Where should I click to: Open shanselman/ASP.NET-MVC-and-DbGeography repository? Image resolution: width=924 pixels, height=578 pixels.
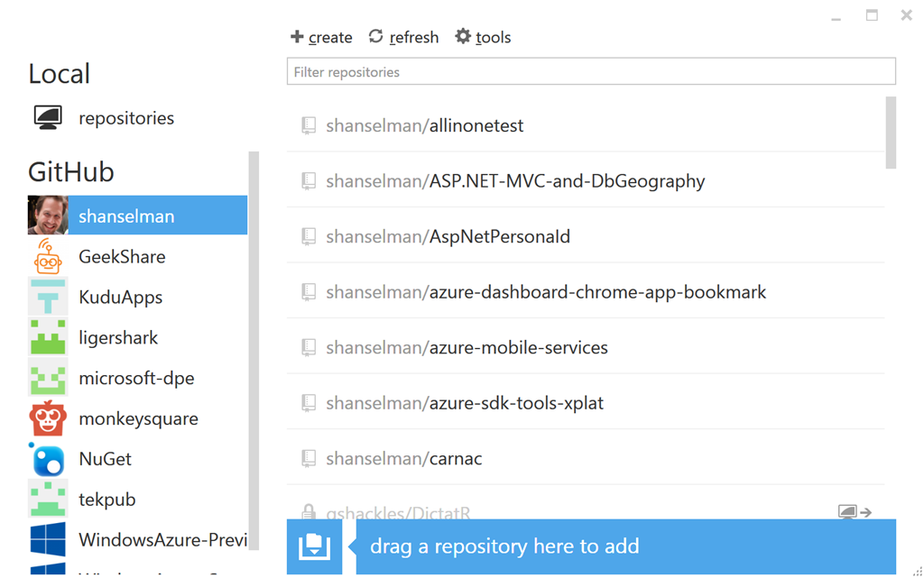[x=567, y=181]
